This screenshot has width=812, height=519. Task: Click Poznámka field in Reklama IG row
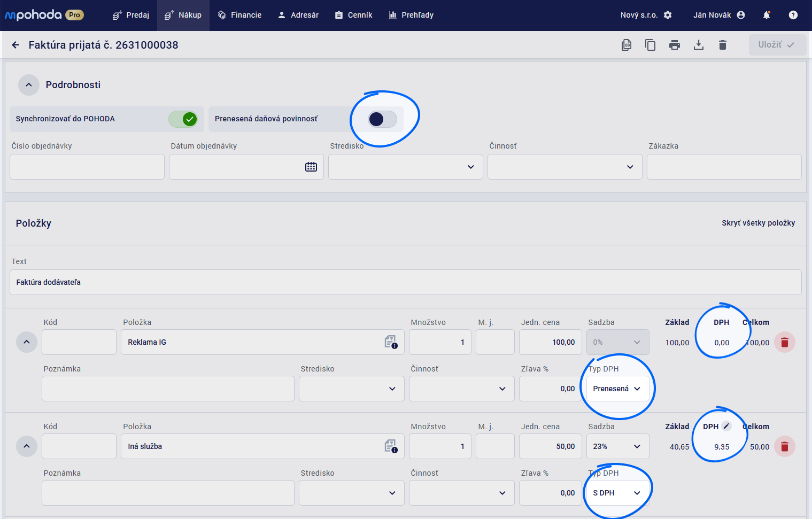(x=168, y=389)
